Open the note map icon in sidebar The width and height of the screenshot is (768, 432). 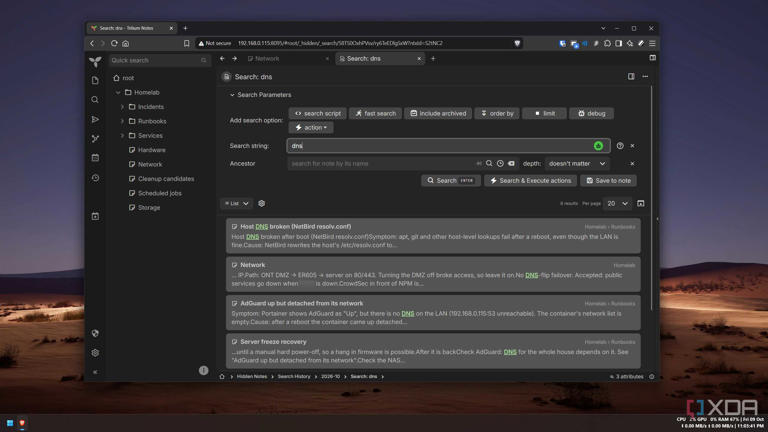coord(95,139)
